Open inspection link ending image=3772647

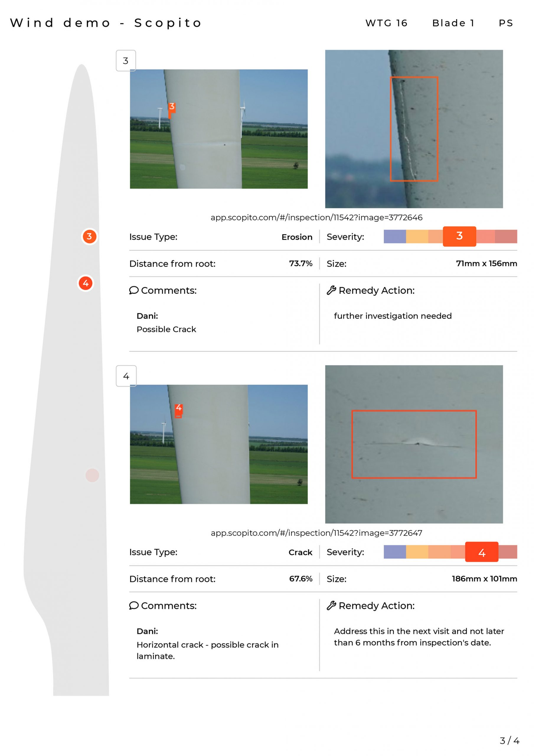tap(316, 533)
